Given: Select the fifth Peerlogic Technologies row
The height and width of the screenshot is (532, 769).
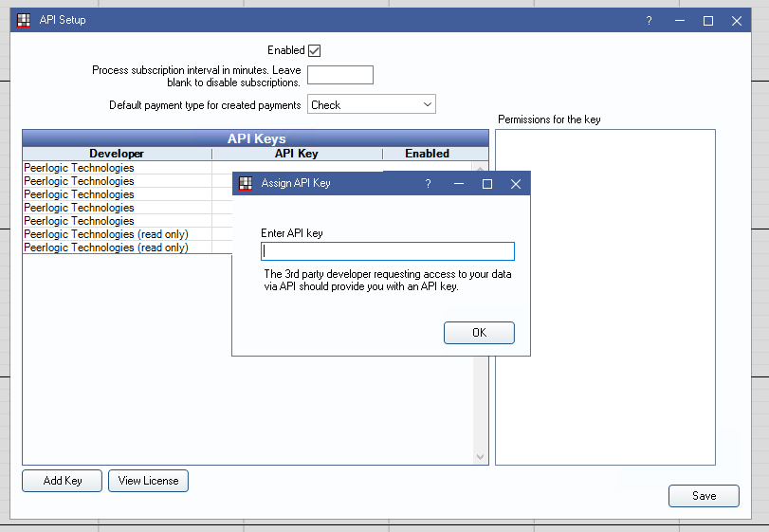Looking at the screenshot, I should 118,221.
